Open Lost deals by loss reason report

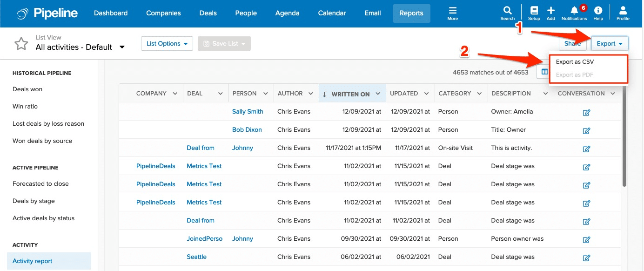[x=48, y=124]
